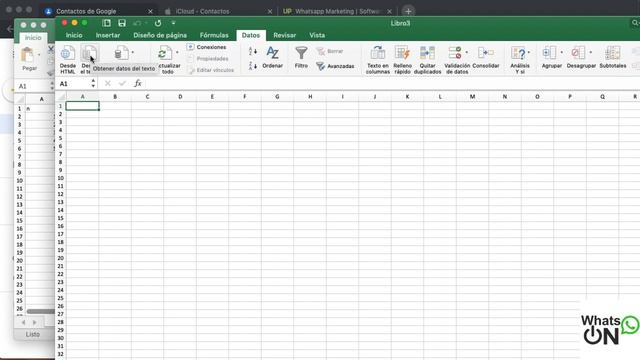Click Quitar duplicados icon
640x360 pixels.
tap(427, 53)
